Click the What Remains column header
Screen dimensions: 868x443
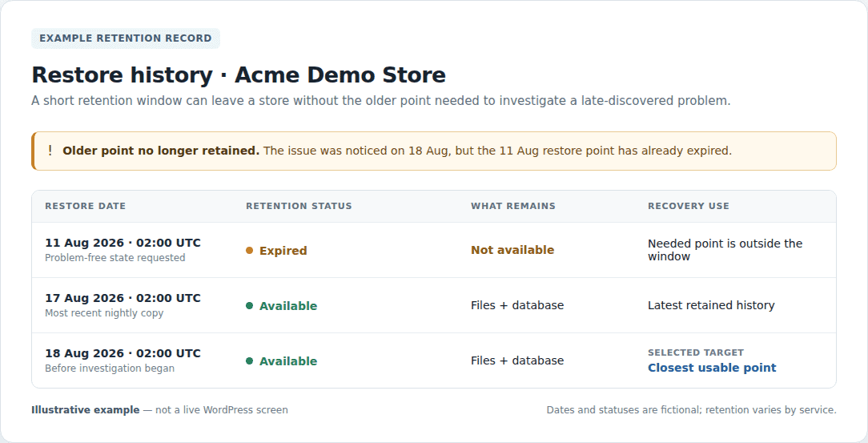[513, 206]
